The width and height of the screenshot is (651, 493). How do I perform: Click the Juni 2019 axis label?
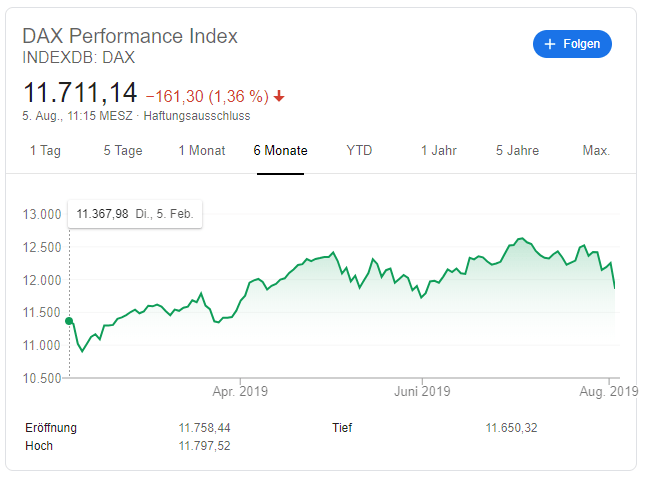coord(421,392)
